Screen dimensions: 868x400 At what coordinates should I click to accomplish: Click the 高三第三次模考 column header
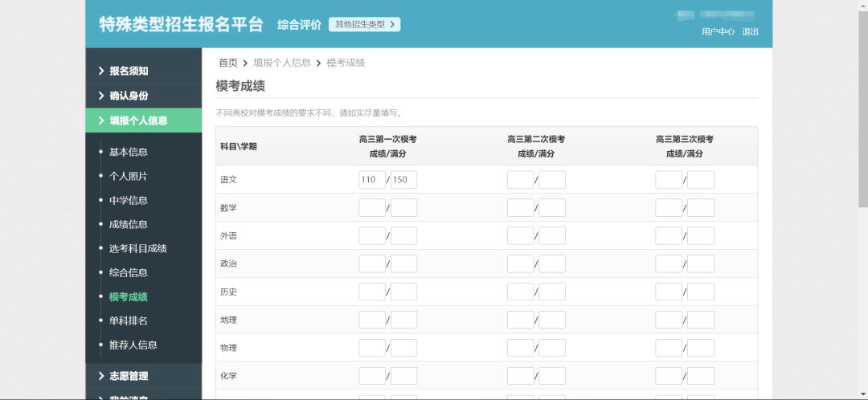click(685, 146)
